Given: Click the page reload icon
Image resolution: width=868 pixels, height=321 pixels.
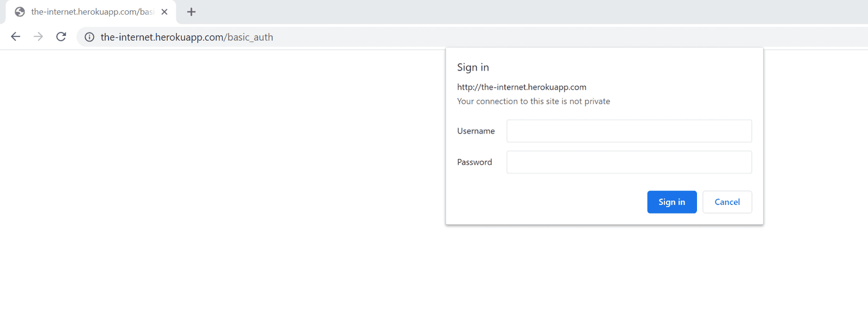Looking at the screenshot, I should coord(61,36).
